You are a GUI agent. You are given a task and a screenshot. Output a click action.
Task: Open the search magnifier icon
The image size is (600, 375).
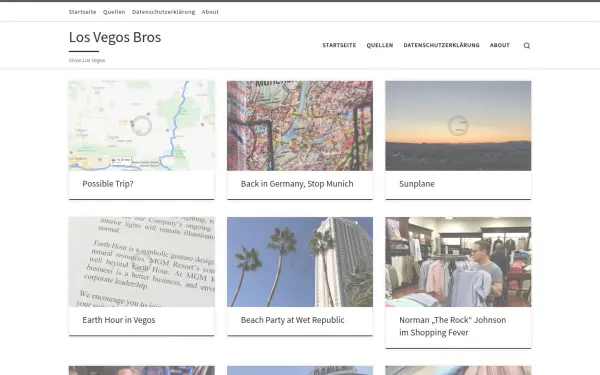point(527,46)
